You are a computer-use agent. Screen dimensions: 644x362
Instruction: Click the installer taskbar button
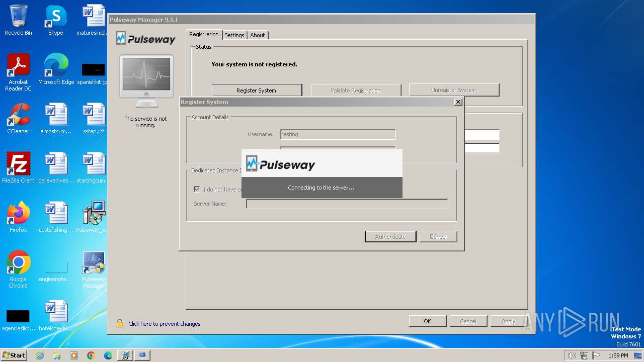[x=125, y=355]
